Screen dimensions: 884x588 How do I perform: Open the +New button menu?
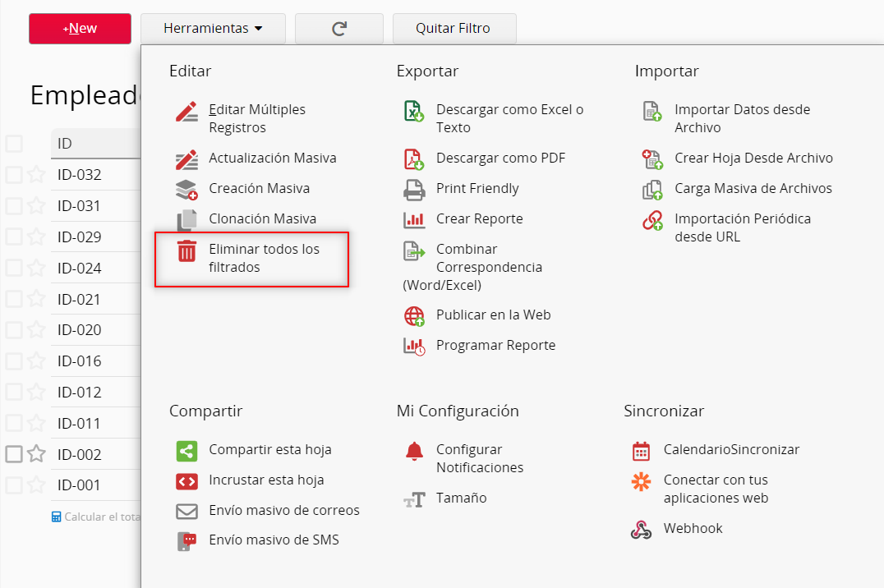click(80, 28)
